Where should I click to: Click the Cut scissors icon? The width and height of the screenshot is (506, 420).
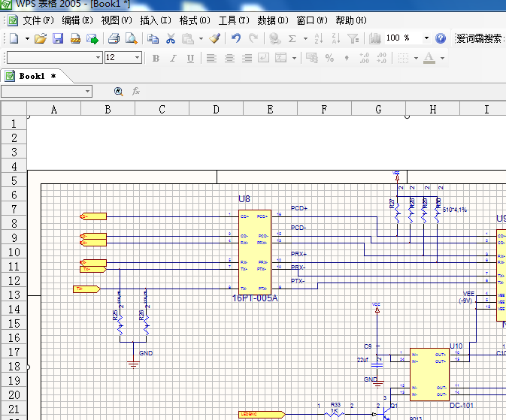tap(171, 38)
